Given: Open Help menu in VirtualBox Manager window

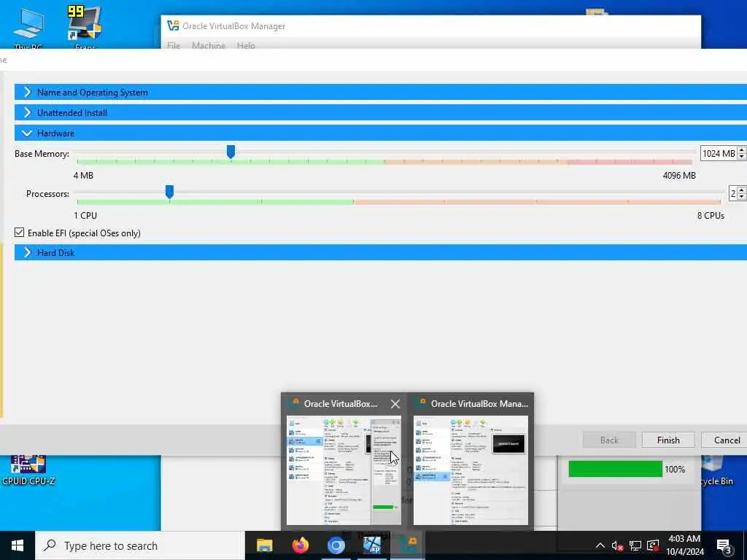Looking at the screenshot, I should pos(246,45).
